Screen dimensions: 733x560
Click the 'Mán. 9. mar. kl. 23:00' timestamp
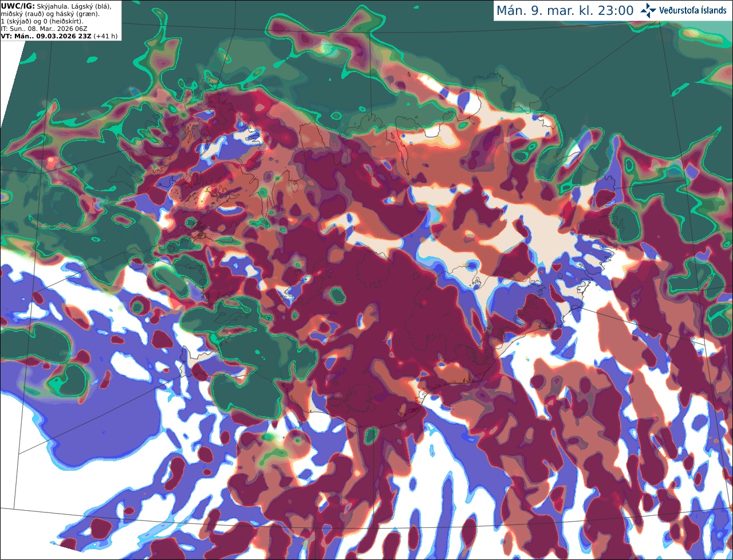tap(565, 10)
